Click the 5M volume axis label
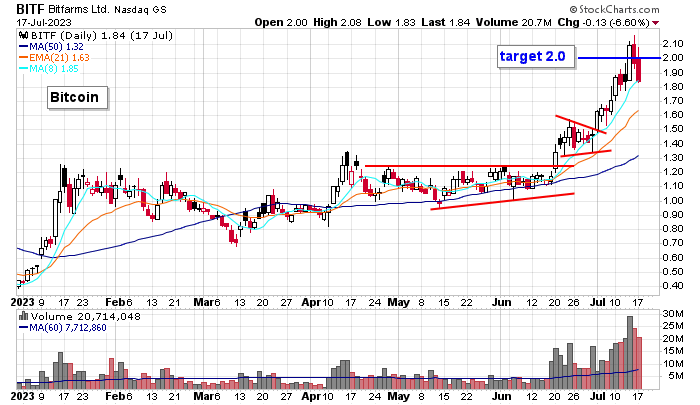This screenshot has height=405, width=700. pyautogui.click(x=676, y=376)
